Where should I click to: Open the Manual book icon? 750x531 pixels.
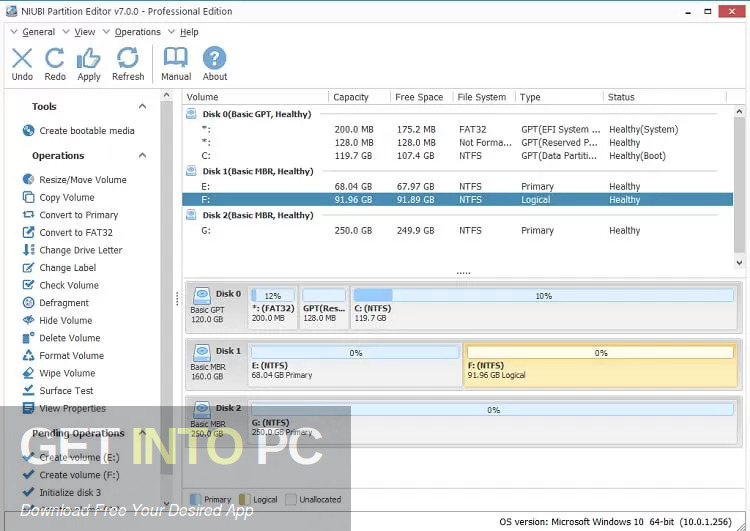point(176,58)
